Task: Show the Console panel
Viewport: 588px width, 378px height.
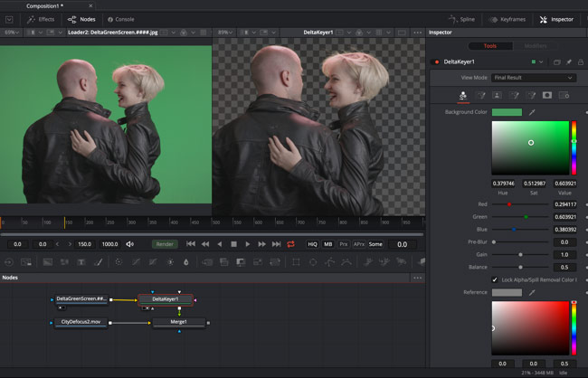Action: tap(121, 19)
